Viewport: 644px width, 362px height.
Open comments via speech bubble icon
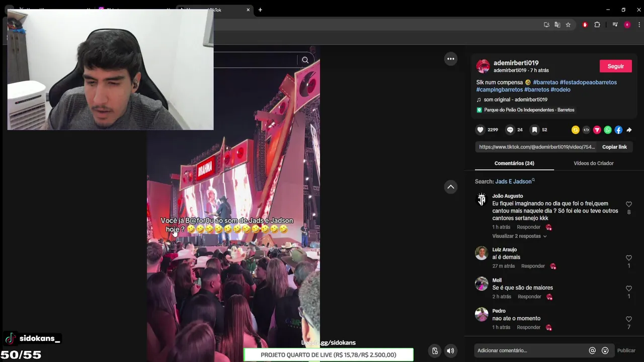[510, 130]
